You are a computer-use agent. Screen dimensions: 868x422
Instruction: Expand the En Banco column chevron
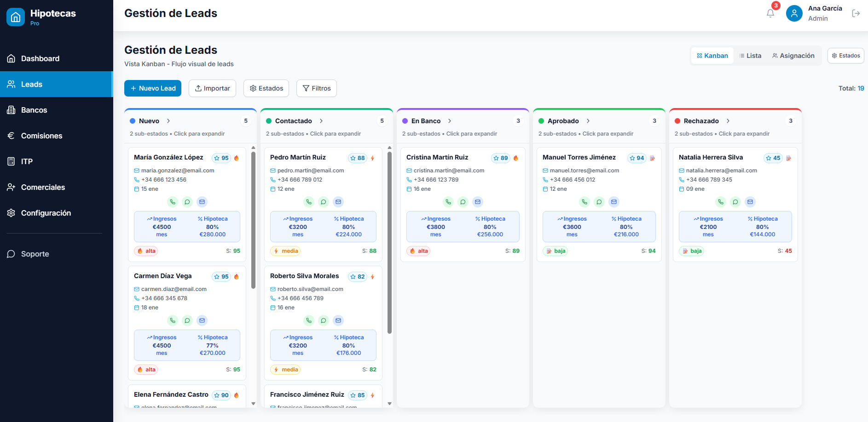tap(450, 121)
